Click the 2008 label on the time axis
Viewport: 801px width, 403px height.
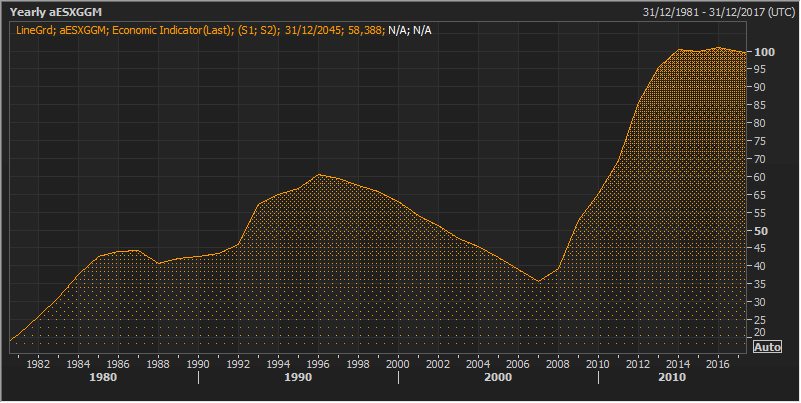point(558,363)
